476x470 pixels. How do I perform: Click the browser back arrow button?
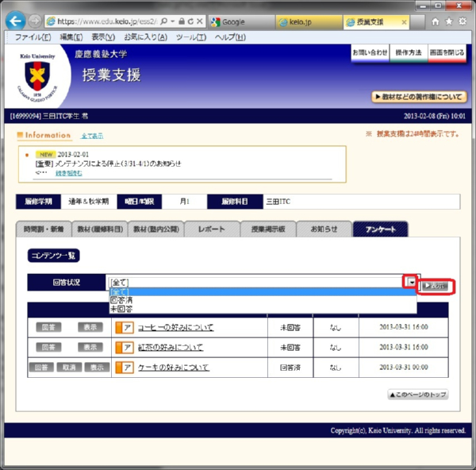pos(16,21)
